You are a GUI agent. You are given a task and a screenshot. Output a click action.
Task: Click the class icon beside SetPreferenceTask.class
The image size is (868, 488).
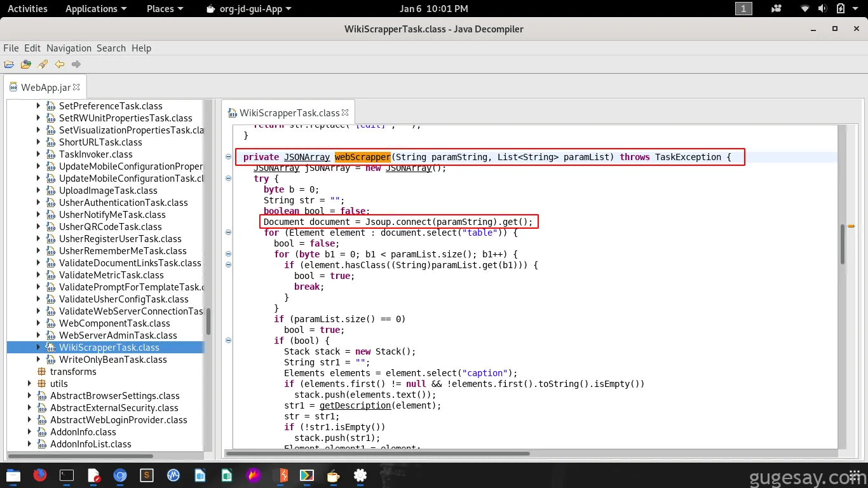pos(51,106)
